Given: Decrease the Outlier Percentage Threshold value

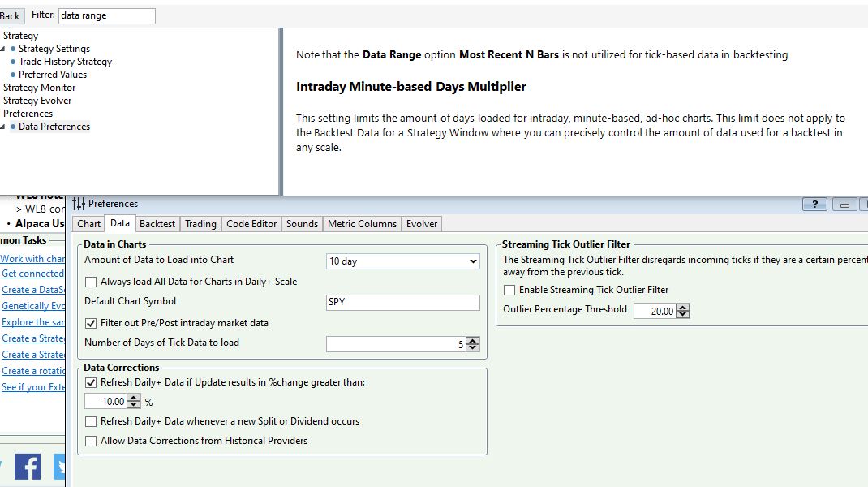Looking at the screenshot, I should [x=683, y=314].
